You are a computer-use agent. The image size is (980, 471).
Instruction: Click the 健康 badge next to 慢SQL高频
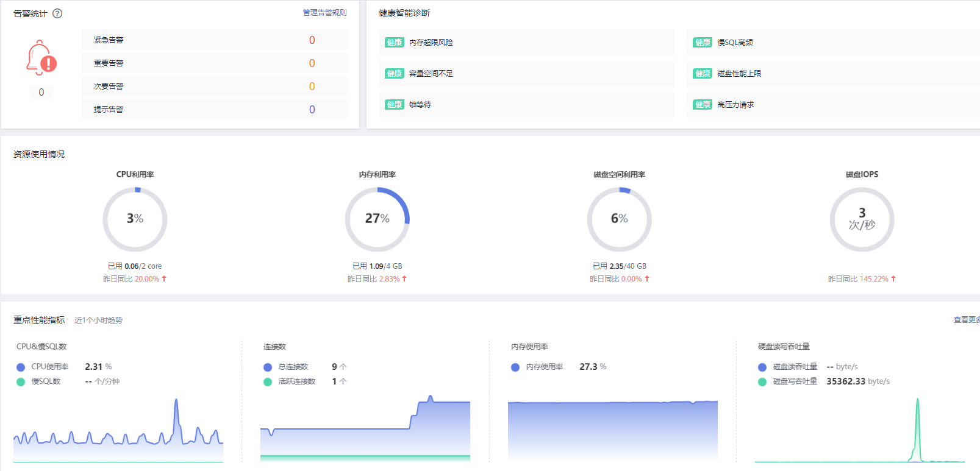703,43
